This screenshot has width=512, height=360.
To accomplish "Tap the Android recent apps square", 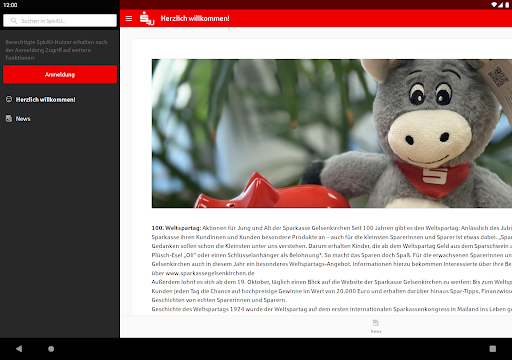I will (x=493, y=349).
